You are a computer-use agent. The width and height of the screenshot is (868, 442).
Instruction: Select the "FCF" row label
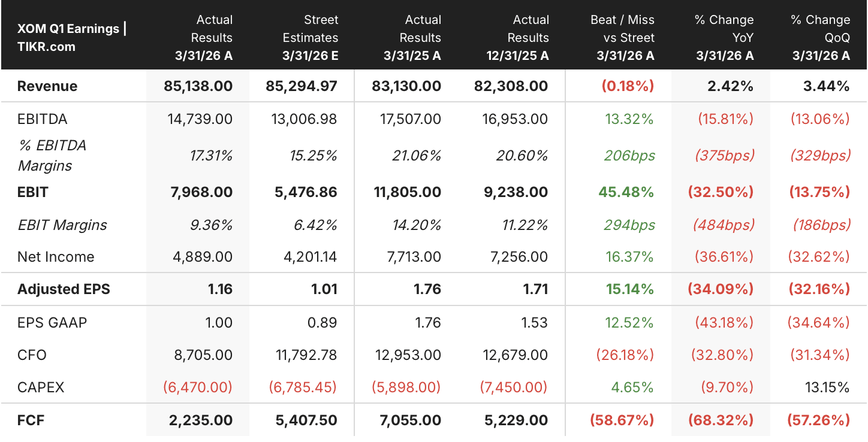31,420
